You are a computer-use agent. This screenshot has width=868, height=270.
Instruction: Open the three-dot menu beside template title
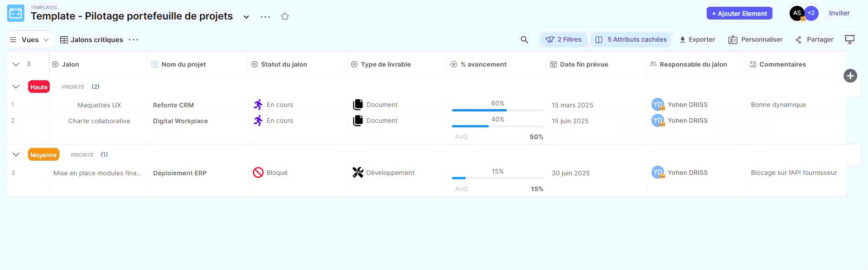point(265,17)
